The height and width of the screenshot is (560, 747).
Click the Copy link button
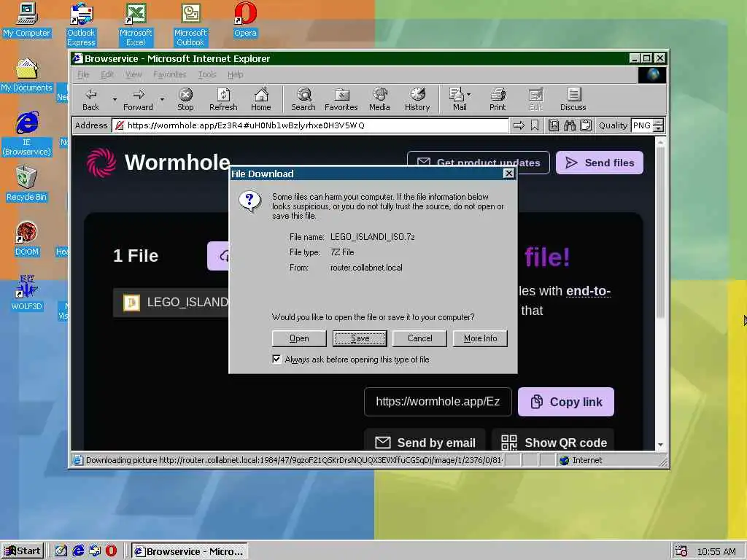point(566,402)
